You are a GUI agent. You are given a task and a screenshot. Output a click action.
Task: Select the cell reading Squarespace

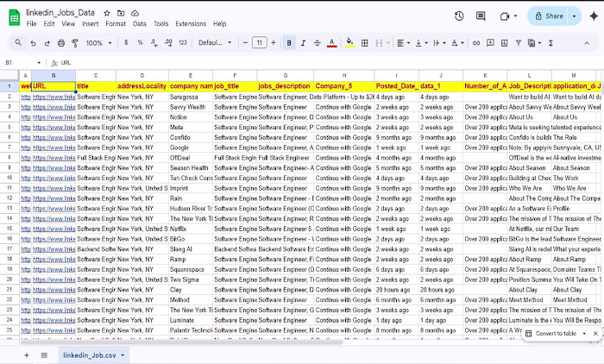(x=191, y=270)
